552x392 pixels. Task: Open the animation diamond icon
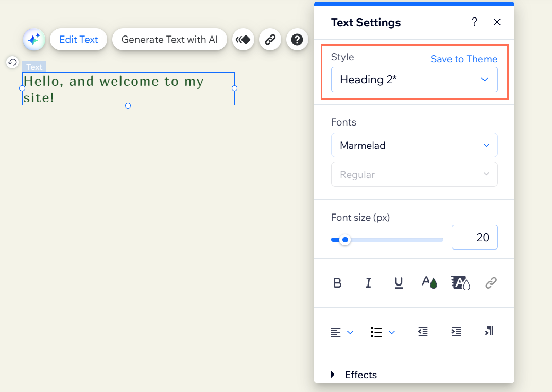click(243, 40)
